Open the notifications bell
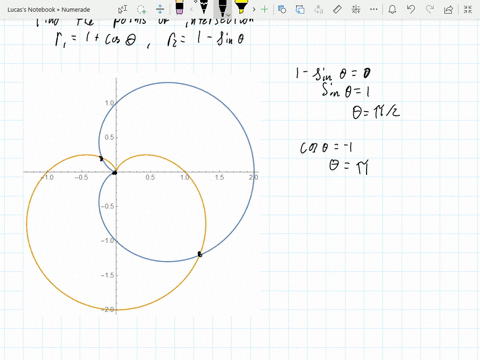The width and height of the screenshot is (480, 360). [392, 9]
